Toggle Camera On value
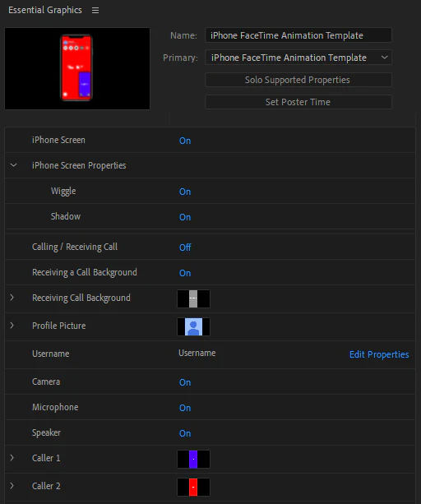 (185, 382)
